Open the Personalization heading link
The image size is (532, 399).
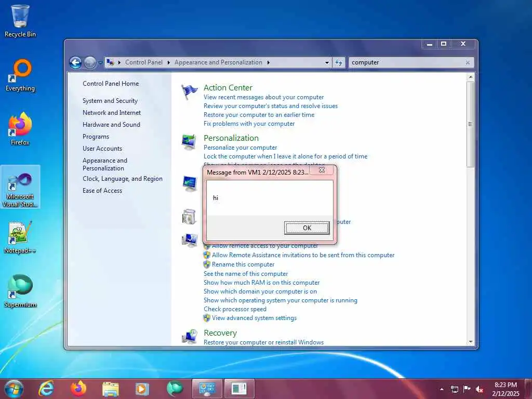coord(231,138)
